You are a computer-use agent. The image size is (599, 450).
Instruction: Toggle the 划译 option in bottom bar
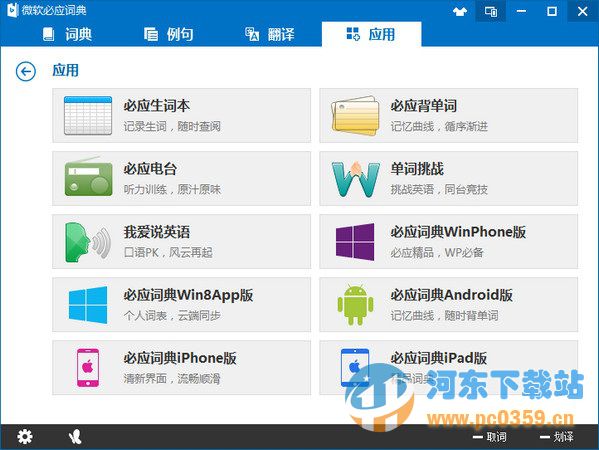click(557, 437)
